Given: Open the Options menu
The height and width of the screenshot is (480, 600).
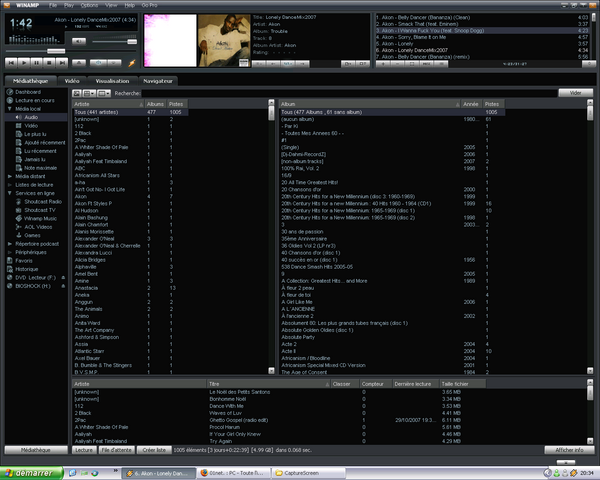Looking at the screenshot, I should tap(89, 5).
